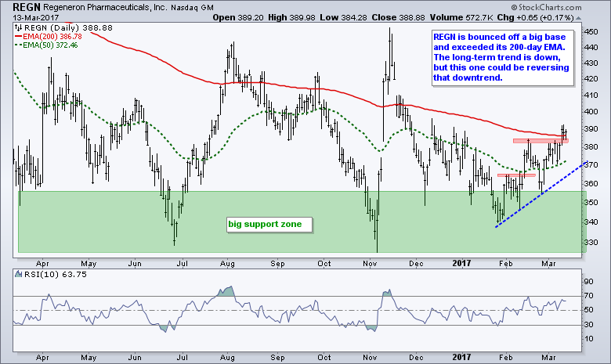Click the copyright icon before StockCharts.com
Screen dimensions: 611x364
514,7
